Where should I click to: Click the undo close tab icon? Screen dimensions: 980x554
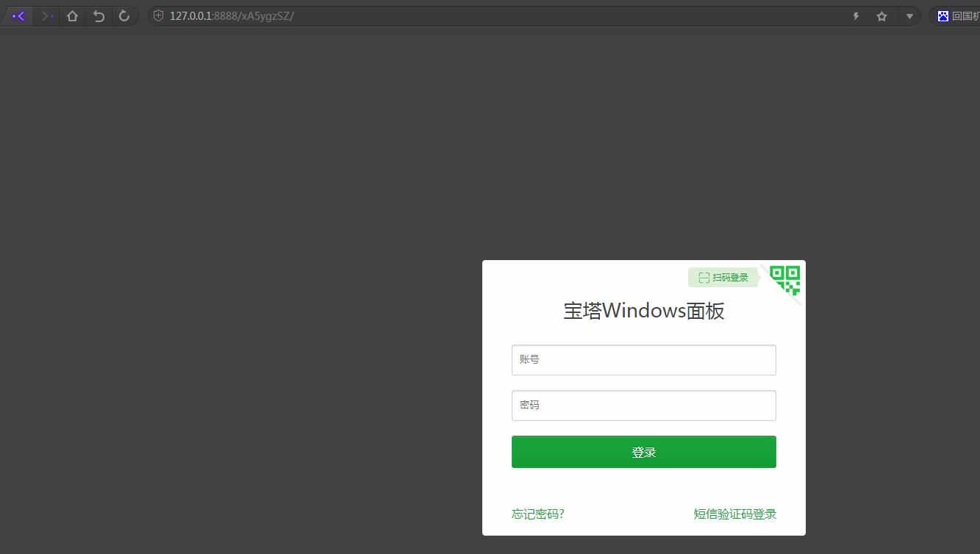pyautogui.click(x=99, y=15)
